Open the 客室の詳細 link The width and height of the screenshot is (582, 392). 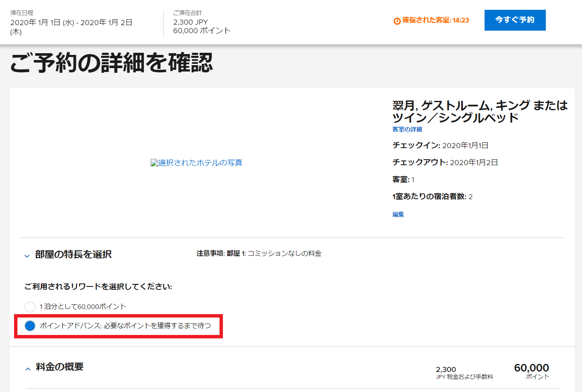coord(407,129)
